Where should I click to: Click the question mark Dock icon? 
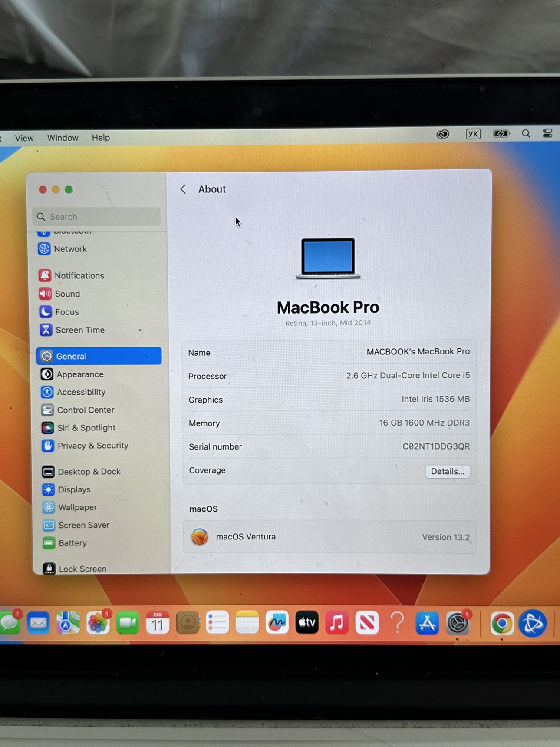coord(397,623)
